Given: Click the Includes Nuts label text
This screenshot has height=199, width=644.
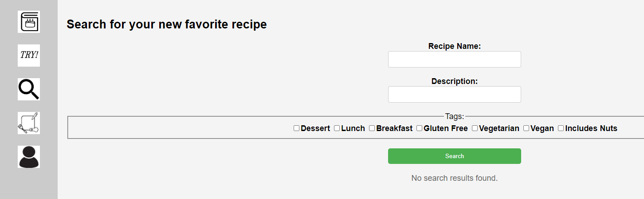Looking at the screenshot, I should click(591, 128).
